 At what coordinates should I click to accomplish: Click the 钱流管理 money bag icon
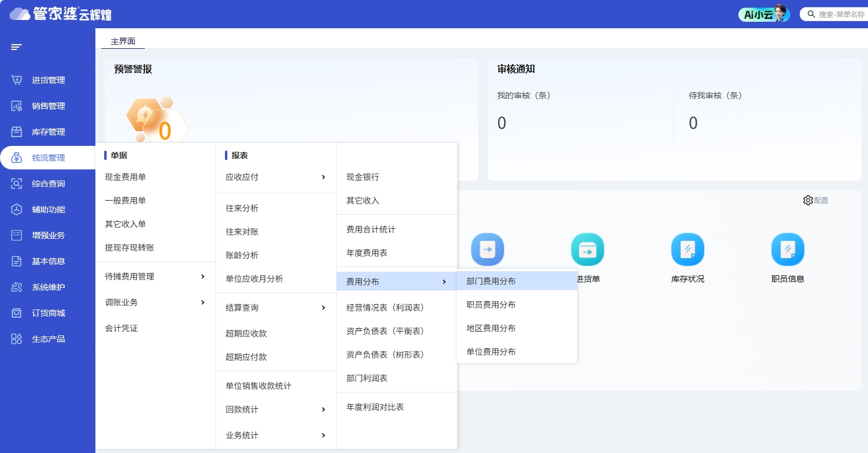pos(16,158)
